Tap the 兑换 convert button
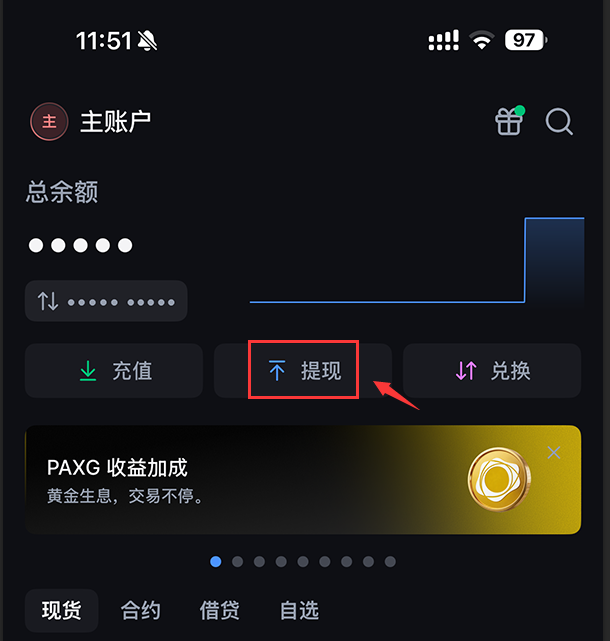The height and width of the screenshot is (641, 610). (492, 371)
